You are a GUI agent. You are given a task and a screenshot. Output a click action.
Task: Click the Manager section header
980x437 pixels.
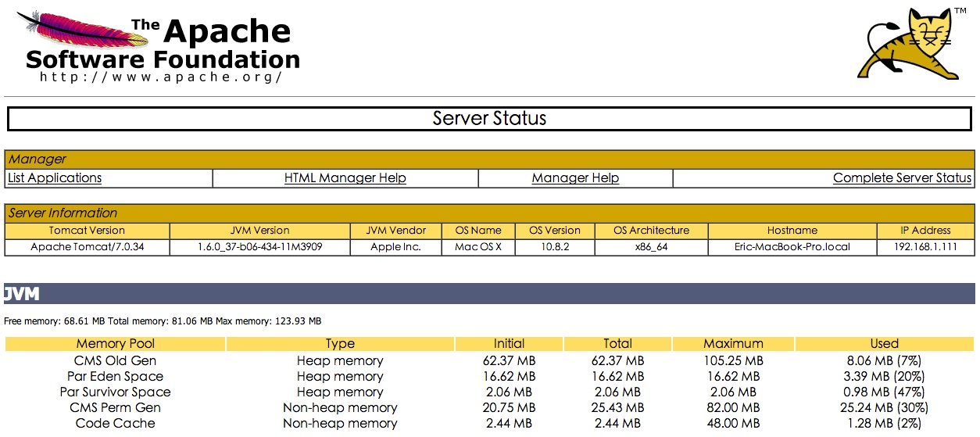tap(490, 159)
